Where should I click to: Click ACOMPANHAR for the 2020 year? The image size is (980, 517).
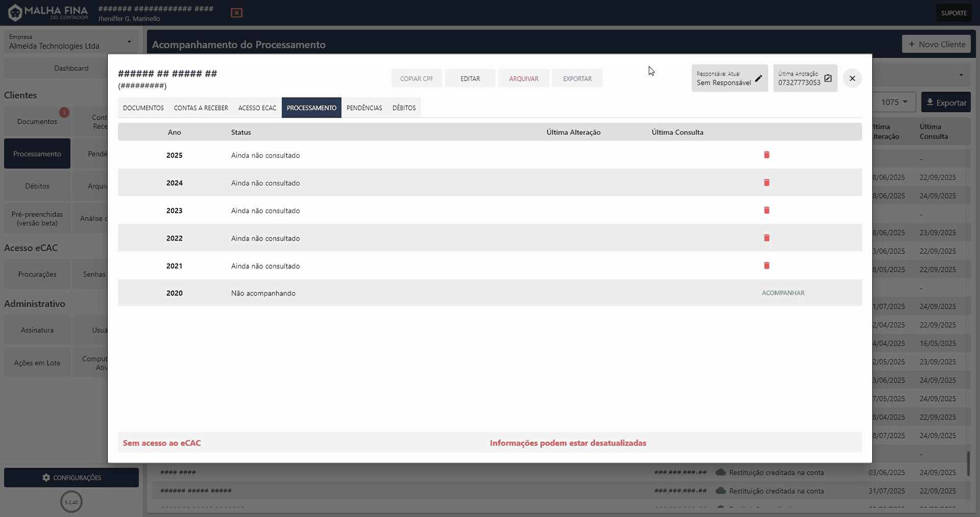[x=783, y=293]
